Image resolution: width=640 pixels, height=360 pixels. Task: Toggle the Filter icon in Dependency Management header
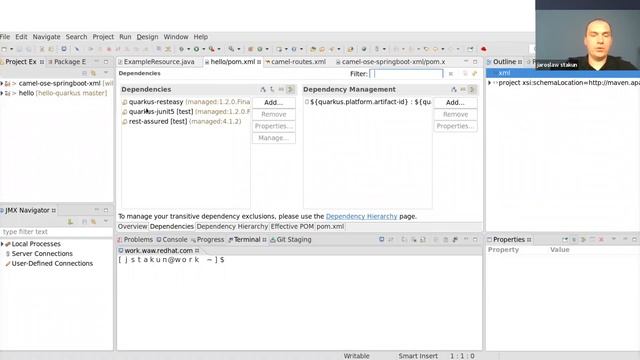click(x=472, y=89)
